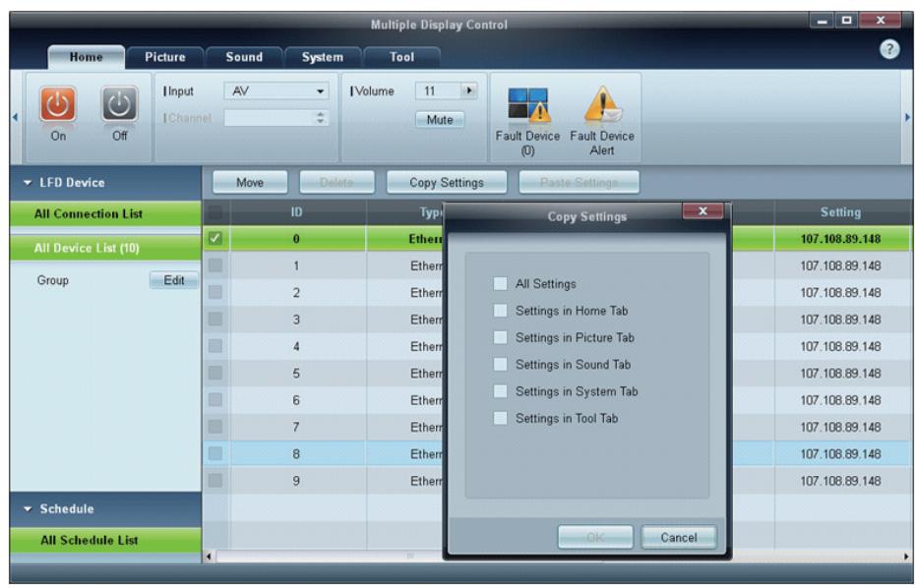Click the Delete button
Image resolution: width=916 pixels, height=588 pixels.
coord(336,183)
